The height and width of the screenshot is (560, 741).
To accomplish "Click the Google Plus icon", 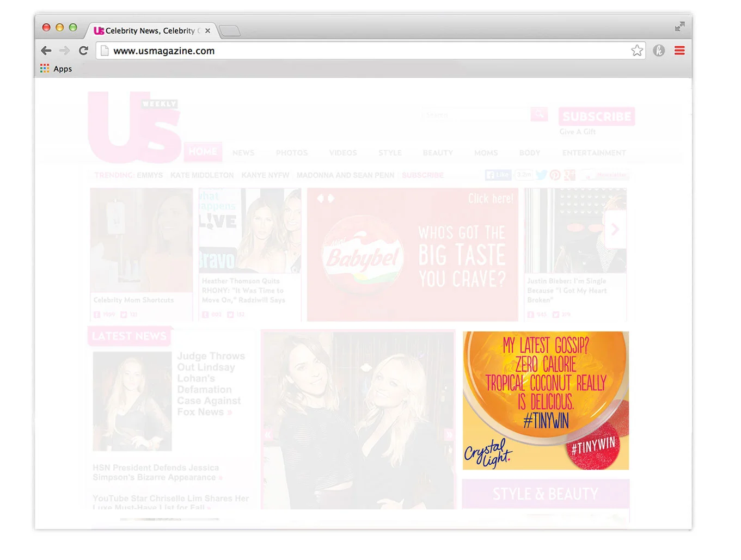I will (x=569, y=175).
